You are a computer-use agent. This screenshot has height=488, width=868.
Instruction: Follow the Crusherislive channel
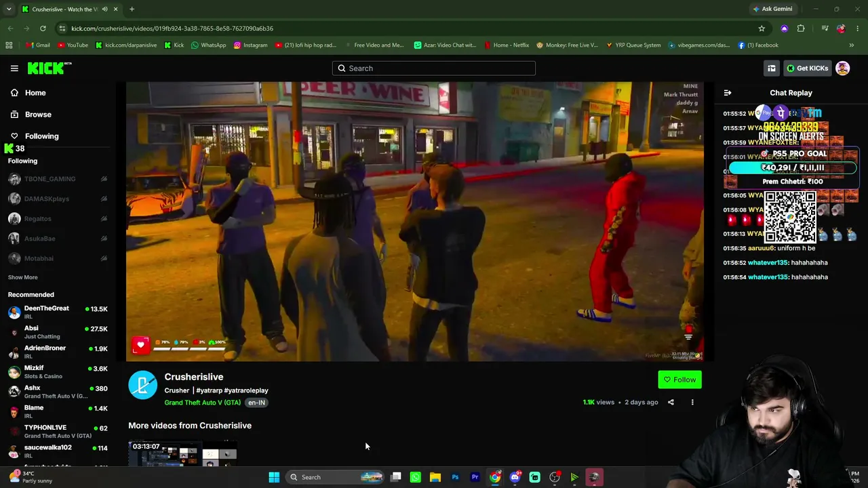[679, 380]
